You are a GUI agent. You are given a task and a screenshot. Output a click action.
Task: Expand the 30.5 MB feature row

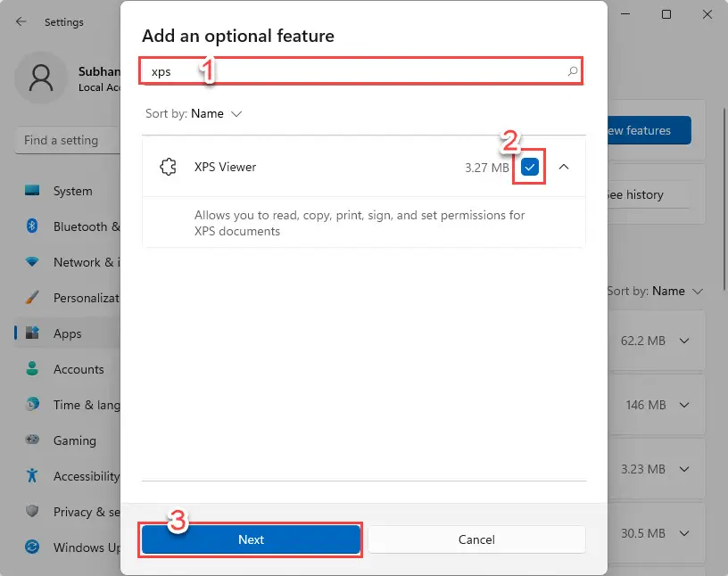(x=684, y=533)
